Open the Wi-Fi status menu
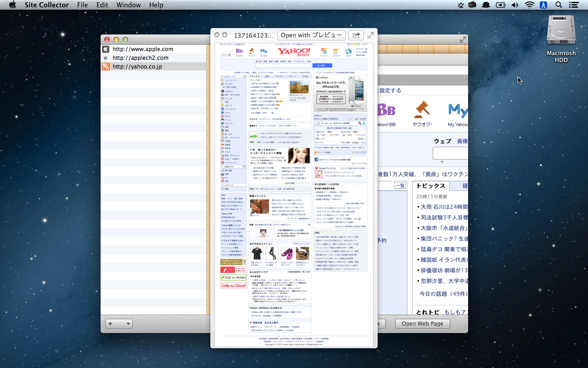This screenshot has height=368, width=588. point(529,5)
